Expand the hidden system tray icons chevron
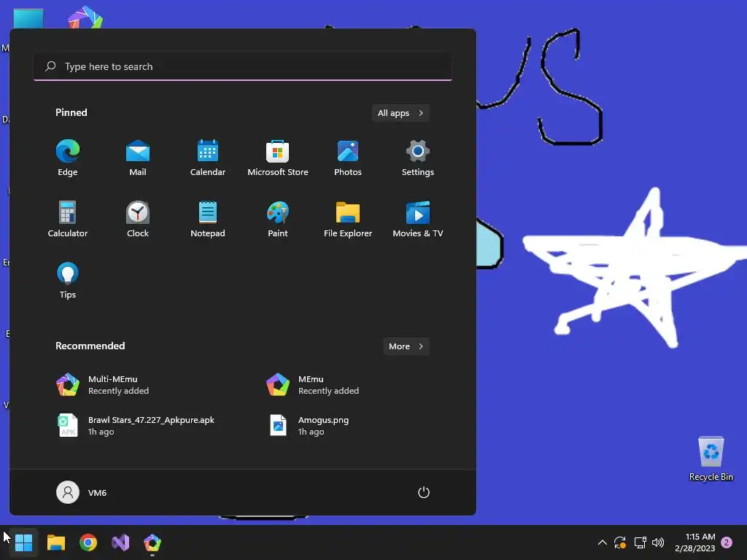Viewport: 747px width, 560px height. point(602,542)
